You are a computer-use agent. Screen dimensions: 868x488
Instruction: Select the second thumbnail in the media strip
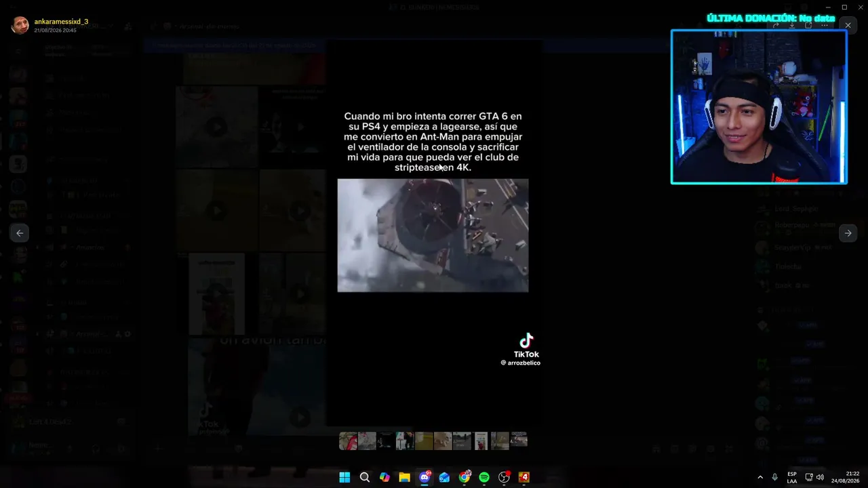[367, 441]
